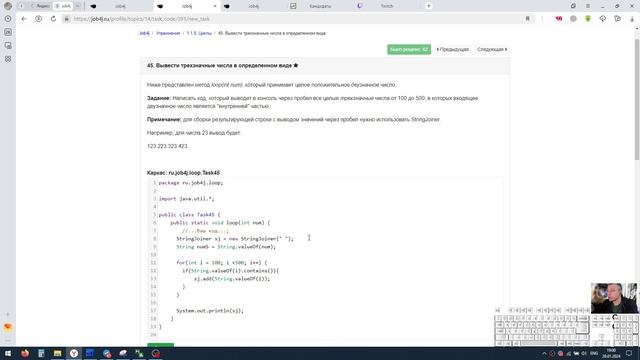Open the new tab plus button

[x=429, y=6]
